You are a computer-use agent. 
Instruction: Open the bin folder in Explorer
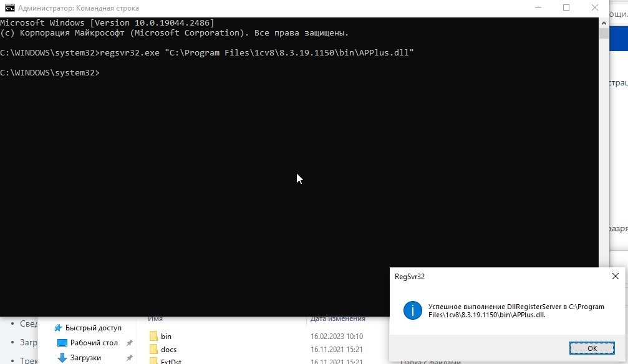pyautogui.click(x=165, y=337)
